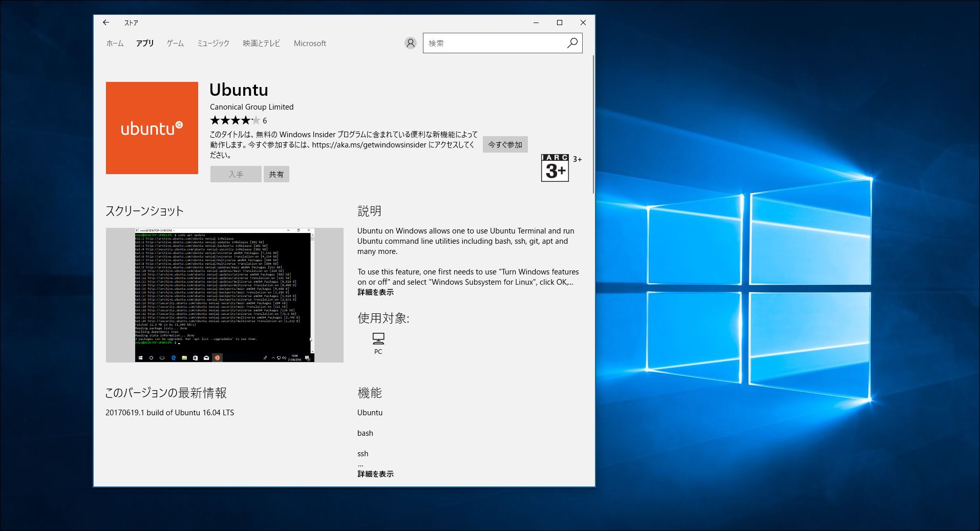The width and height of the screenshot is (980, 531).
Task: Switch to the ゲーム tab
Action: [x=175, y=43]
